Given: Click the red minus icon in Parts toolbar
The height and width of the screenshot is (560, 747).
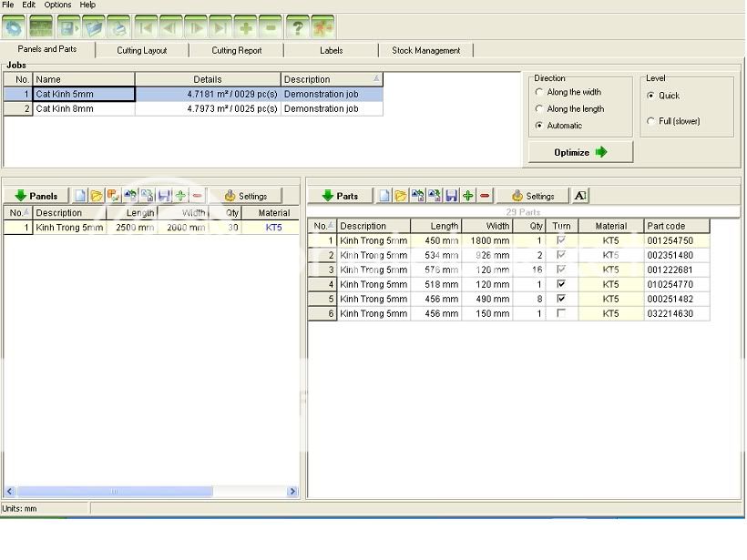Looking at the screenshot, I should click(x=485, y=196).
